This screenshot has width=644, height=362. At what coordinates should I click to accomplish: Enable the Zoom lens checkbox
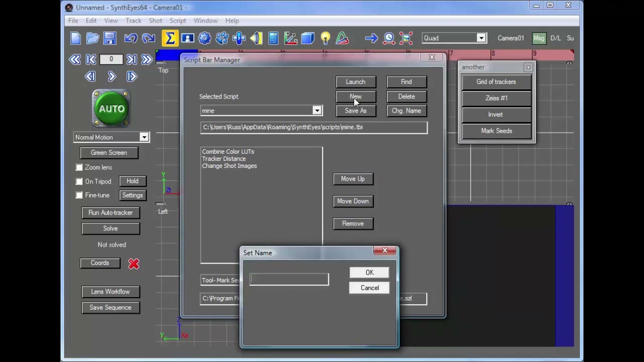point(79,167)
